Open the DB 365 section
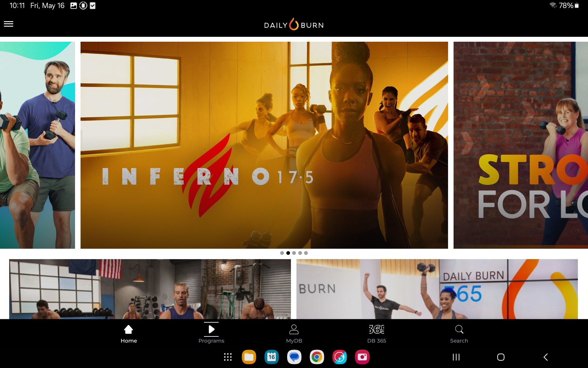588x368 pixels. [x=376, y=334]
